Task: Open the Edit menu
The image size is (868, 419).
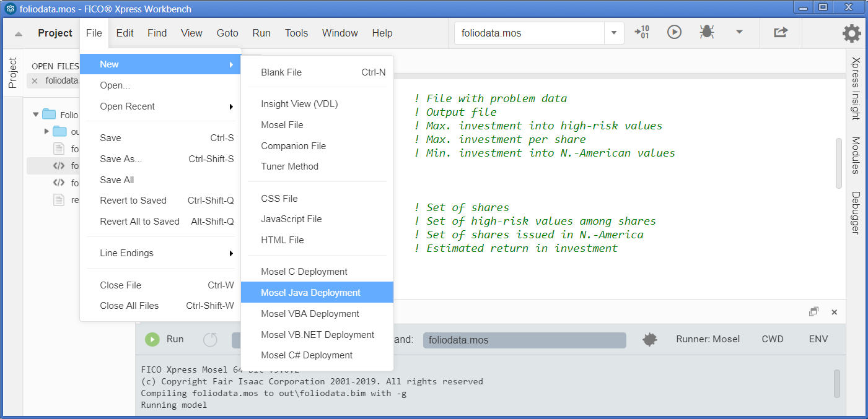Action: tap(125, 33)
